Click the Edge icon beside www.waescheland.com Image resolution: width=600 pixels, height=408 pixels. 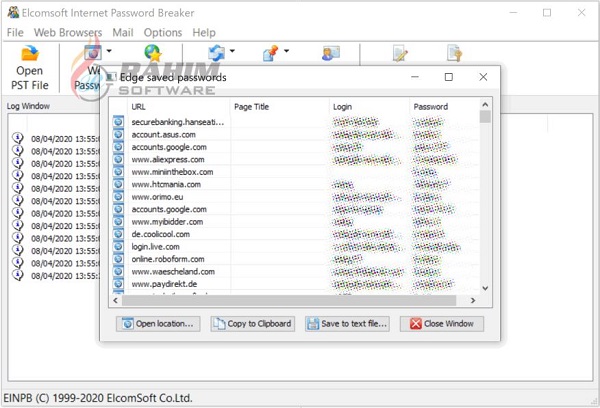(119, 271)
